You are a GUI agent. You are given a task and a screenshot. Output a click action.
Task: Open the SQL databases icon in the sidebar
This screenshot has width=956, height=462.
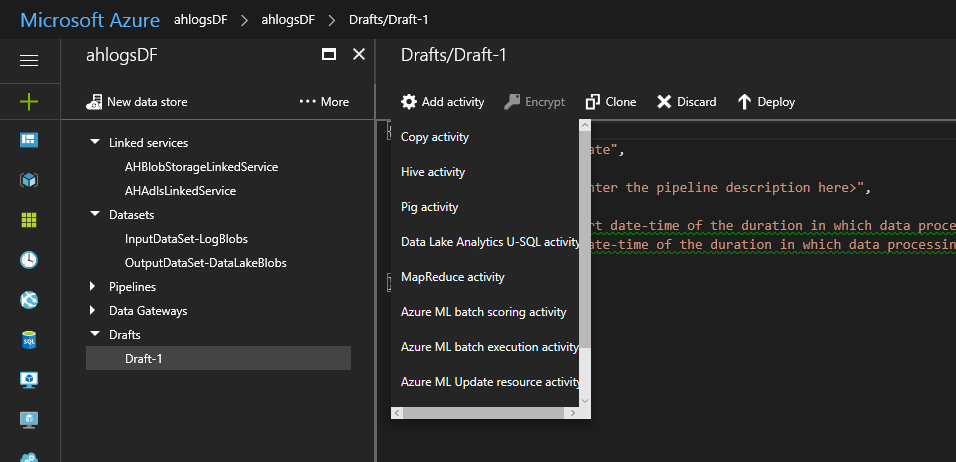29,340
